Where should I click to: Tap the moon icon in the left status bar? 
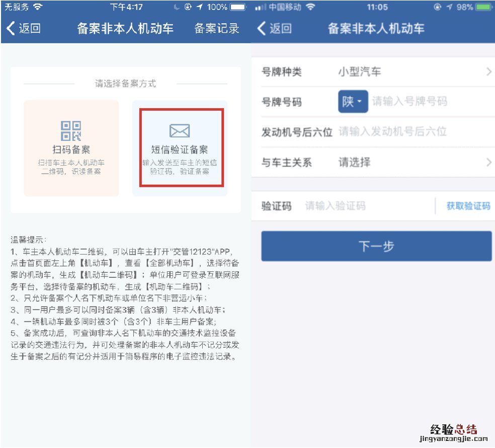pos(176,8)
